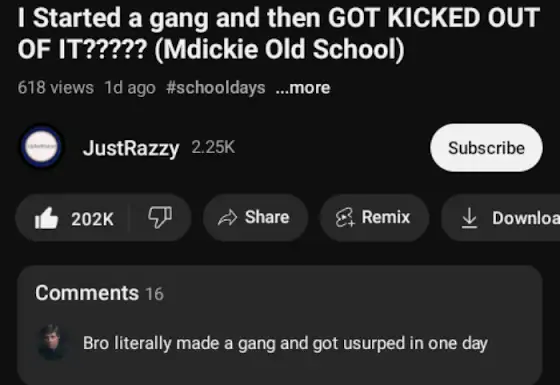Click the comments count 16
The height and width of the screenshot is (385, 560).
coord(155,294)
